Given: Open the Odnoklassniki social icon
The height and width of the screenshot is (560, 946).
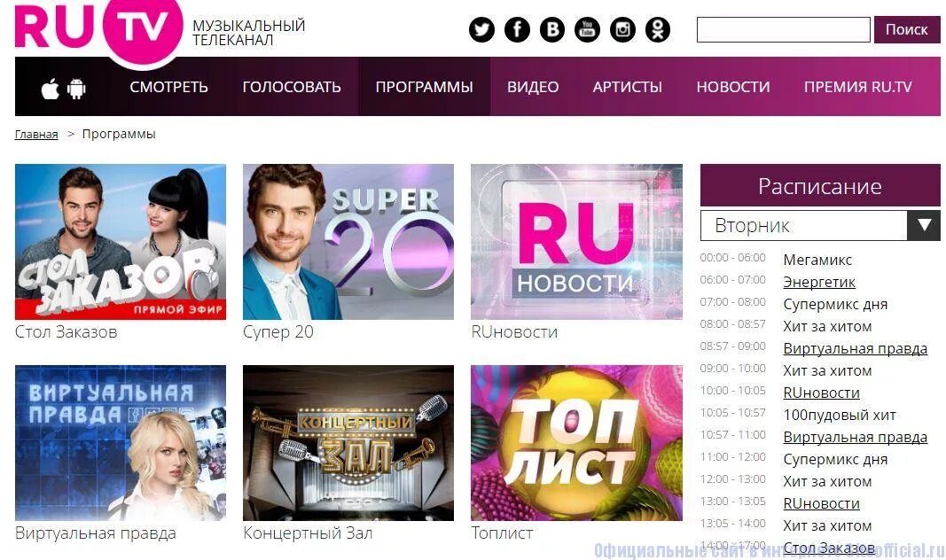Looking at the screenshot, I should pyautogui.click(x=658, y=29).
